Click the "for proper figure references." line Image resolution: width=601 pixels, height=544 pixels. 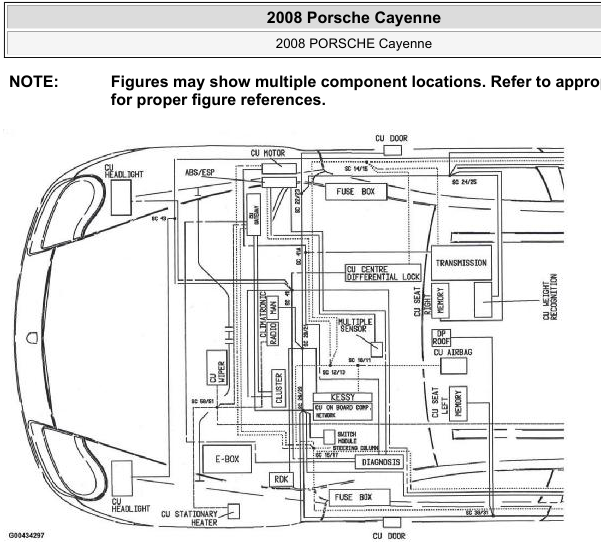218,100
